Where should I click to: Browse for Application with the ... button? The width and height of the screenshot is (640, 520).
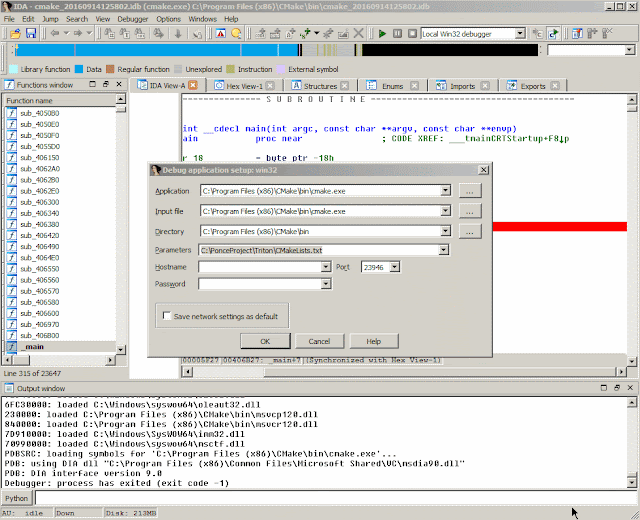(x=470, y=191)
